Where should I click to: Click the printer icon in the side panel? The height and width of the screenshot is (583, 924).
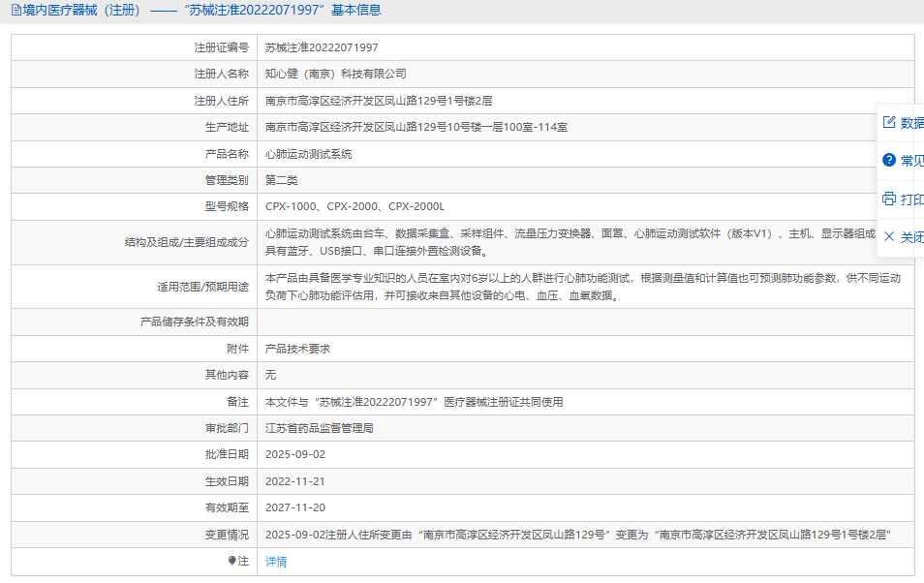889,199
